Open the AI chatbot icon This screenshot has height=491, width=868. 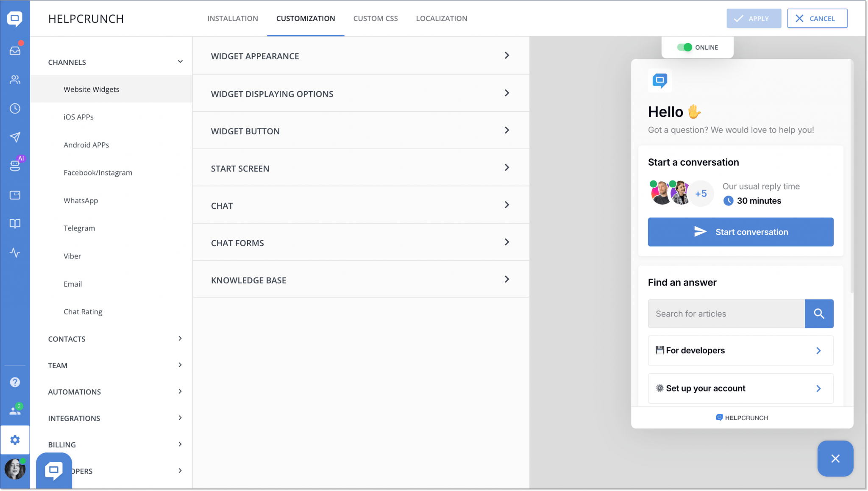click(x=15, y=166)
